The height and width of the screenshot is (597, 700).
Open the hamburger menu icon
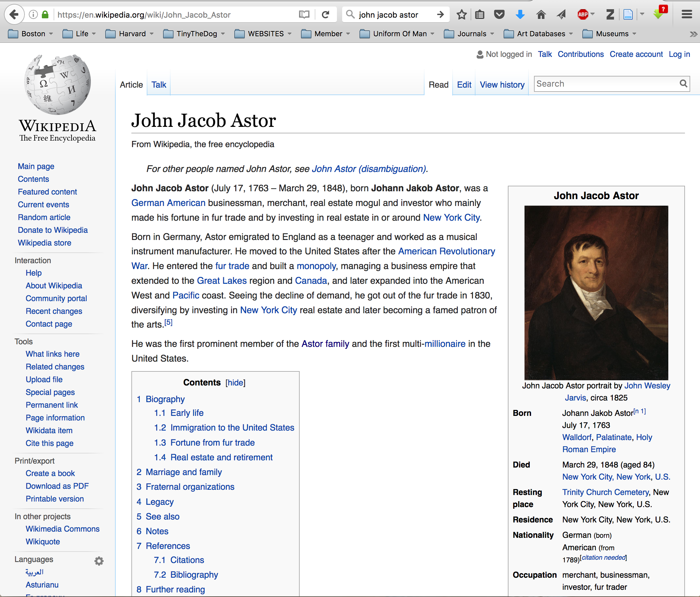pyautogui.click(x=687, y=14)
